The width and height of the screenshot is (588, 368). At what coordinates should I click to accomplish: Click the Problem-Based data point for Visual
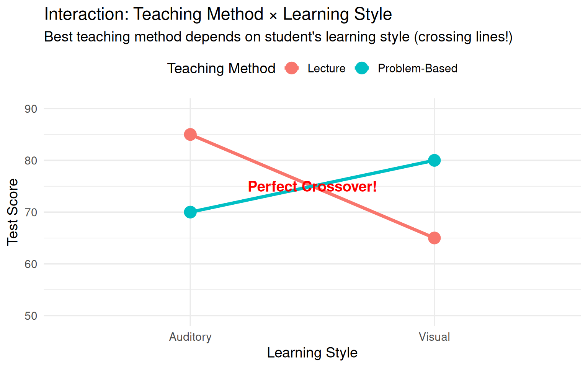pyautogui.click(x=434, y=160)
